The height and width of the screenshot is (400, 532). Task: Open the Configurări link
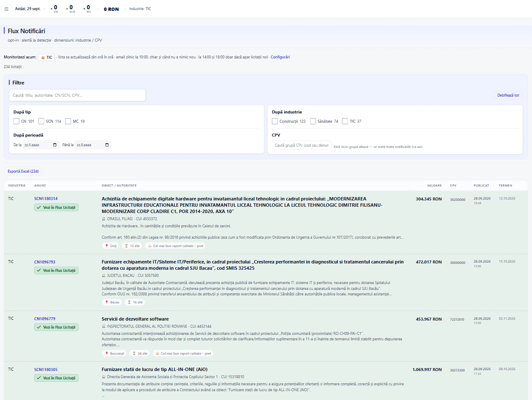pos(280,57)
